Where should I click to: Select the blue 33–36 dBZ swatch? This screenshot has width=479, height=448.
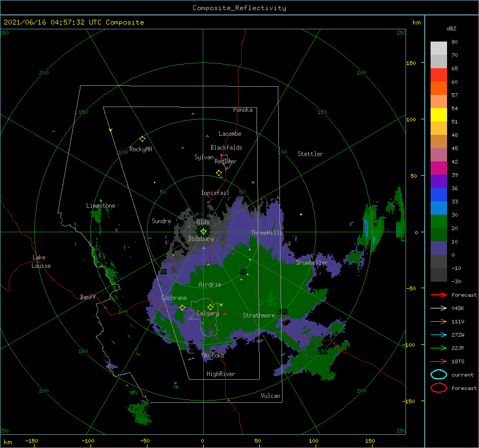[x=439, y=195]
